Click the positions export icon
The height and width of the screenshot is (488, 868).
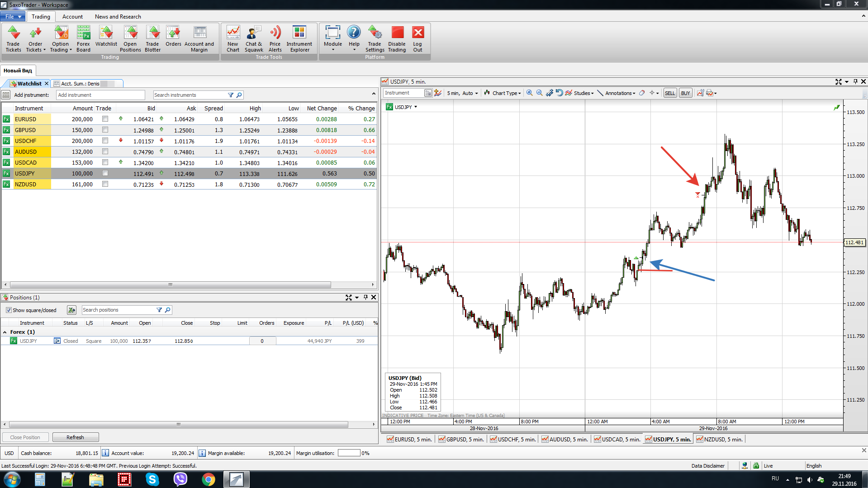point(71,310)
